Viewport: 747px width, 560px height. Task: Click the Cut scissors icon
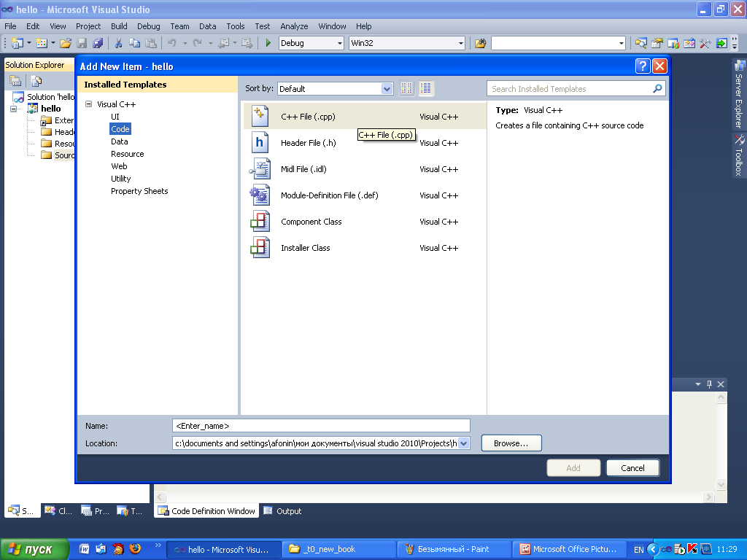pyautogui.click(x=118, y=43)
